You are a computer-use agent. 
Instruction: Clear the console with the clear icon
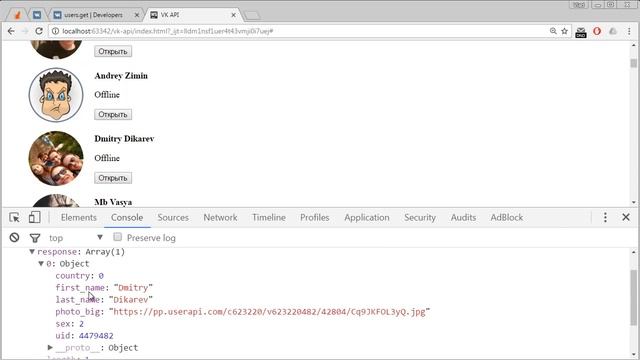(14, 238)
